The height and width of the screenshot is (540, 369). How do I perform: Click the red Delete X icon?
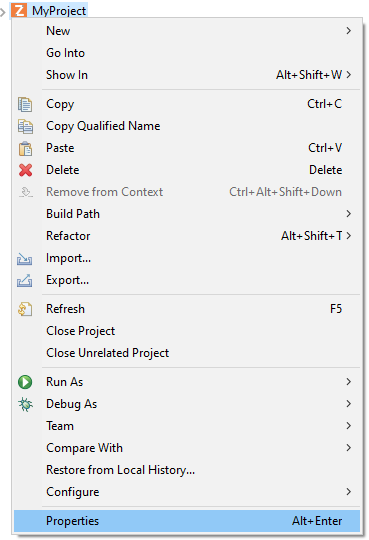coord(25,170)
